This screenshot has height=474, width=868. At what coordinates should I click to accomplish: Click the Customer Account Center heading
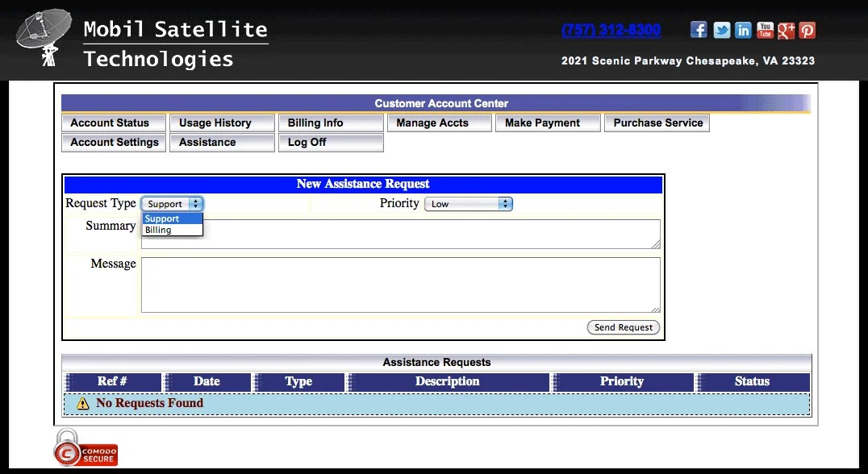coord(441,103)
